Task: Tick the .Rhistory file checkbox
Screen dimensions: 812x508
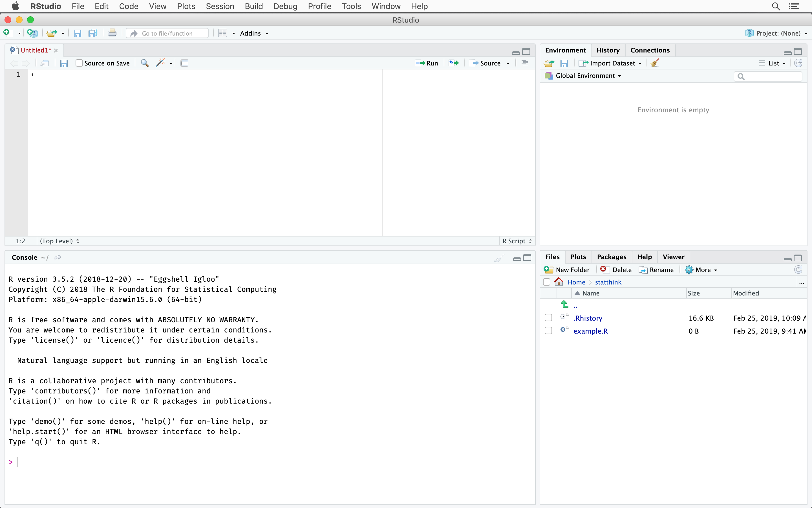Action: point(548,318)
